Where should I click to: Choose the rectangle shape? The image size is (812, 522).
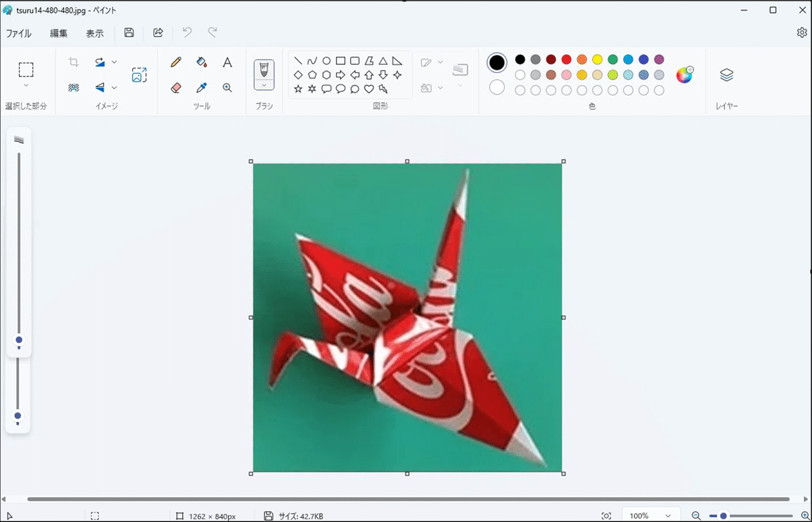(x=340, y=61)
